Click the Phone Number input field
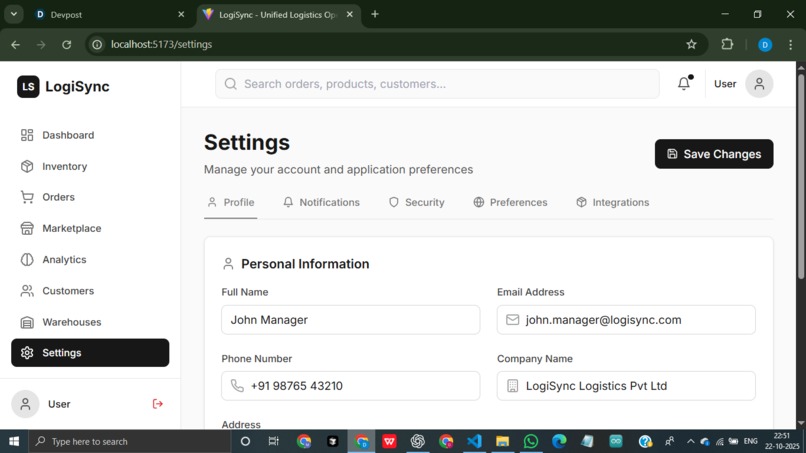The height and width of the screenshot is (453, 806). 351,386
